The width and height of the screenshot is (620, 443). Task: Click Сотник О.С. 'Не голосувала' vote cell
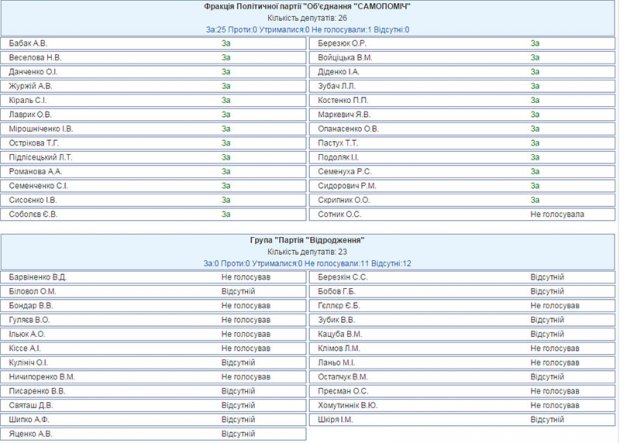click(x=557, y=213)
